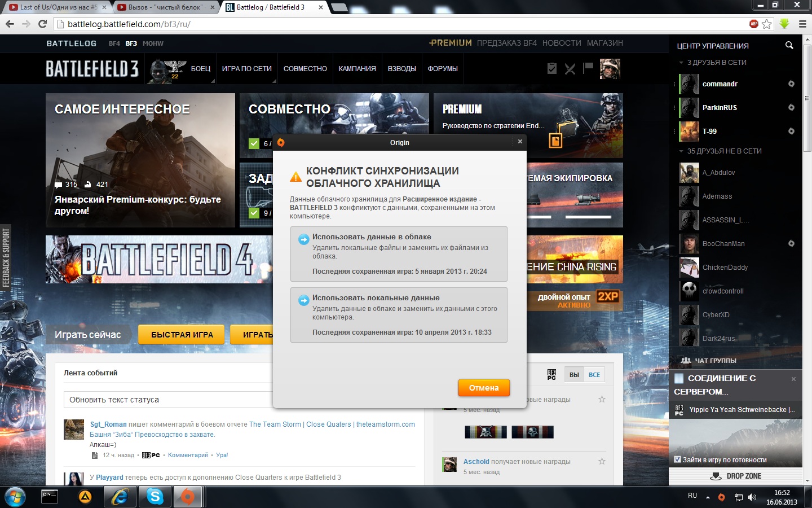Switch to MOHW game tab
The height and width of the screenshot is (508, 812).
[153, 43]
